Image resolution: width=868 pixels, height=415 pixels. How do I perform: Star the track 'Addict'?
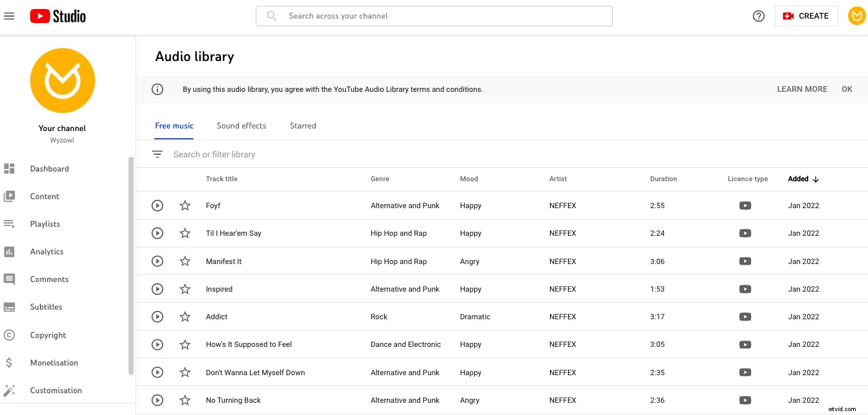(x=185, y=316)
